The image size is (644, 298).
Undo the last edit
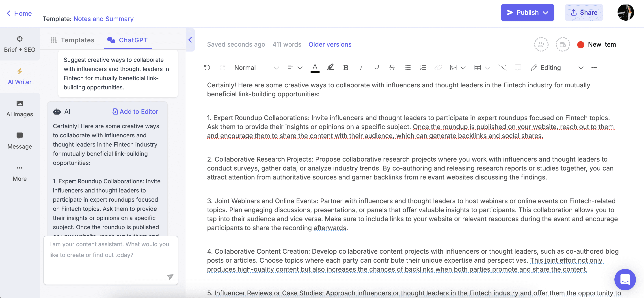(x=207, y=67)
